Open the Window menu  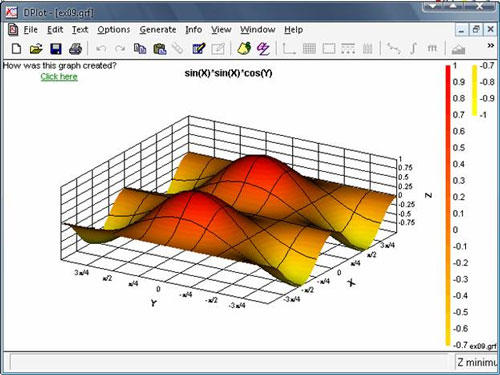click(x=258, y=30)
